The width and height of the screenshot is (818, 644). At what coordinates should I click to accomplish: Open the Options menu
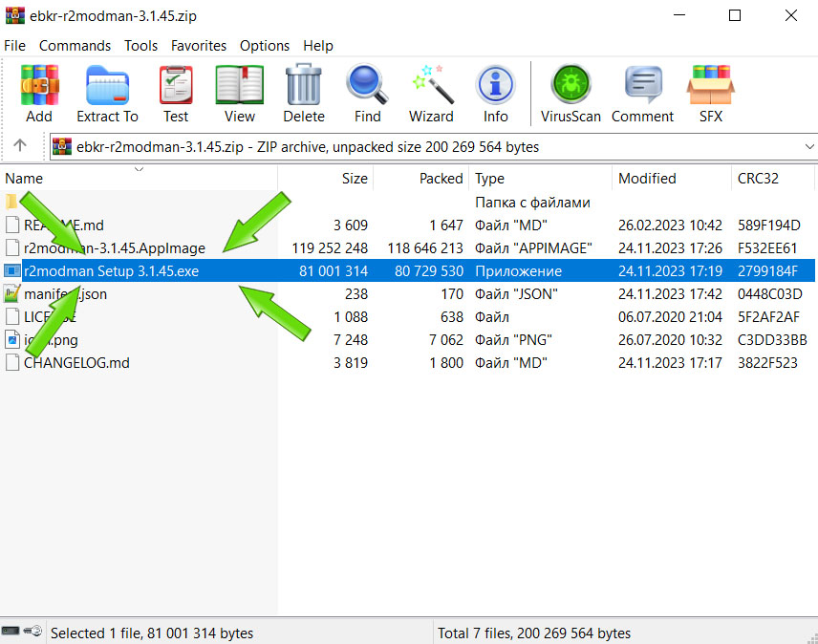pos(265,46)
